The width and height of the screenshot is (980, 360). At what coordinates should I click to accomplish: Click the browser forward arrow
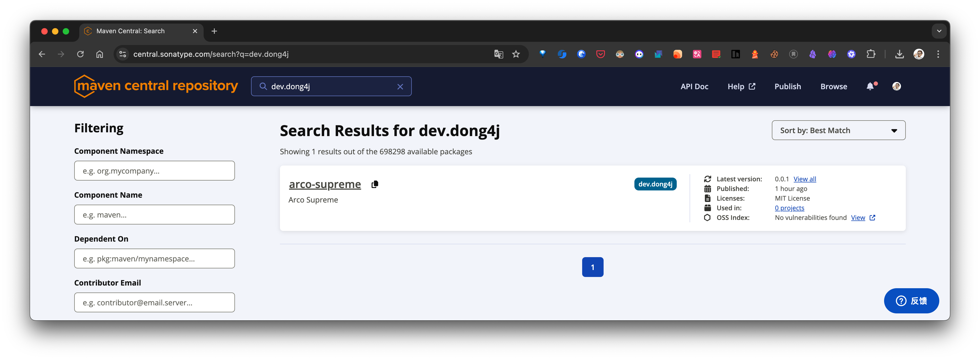(x=61, y=54)
